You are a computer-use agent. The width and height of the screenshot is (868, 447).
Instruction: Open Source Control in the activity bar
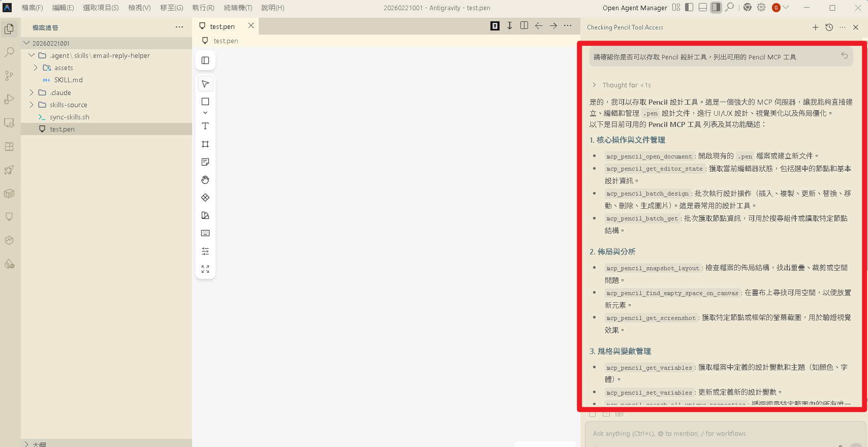click(x=9, y=76)
